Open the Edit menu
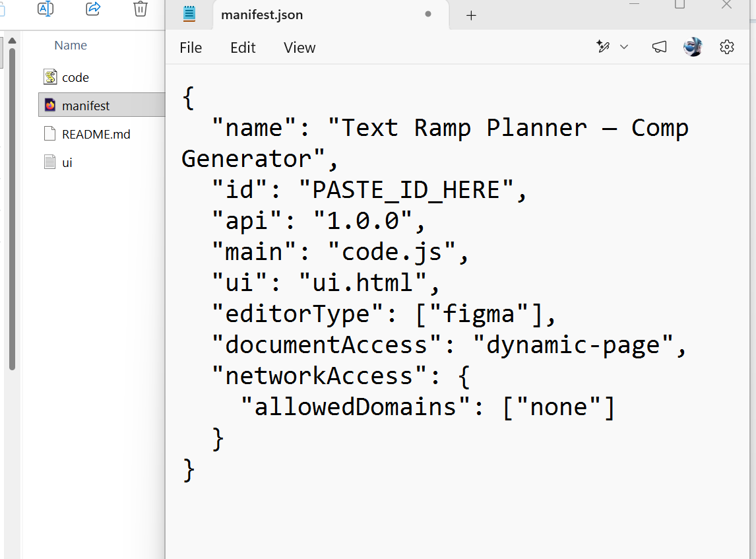The image size is (756, 559). [x=243, y=48]
